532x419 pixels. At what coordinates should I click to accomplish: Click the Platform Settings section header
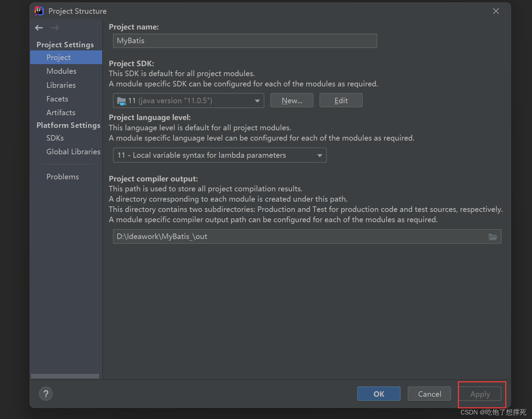tap(68, 125)
